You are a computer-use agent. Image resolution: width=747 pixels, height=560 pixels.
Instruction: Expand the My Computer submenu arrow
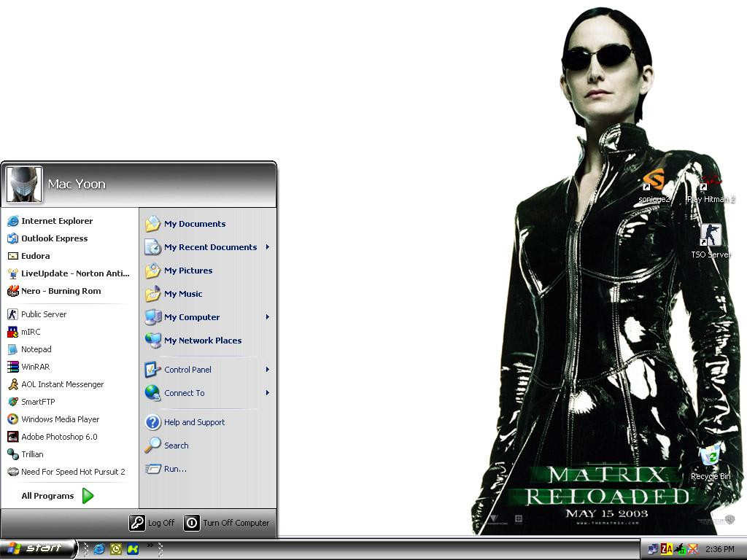[x=268, y=317]
